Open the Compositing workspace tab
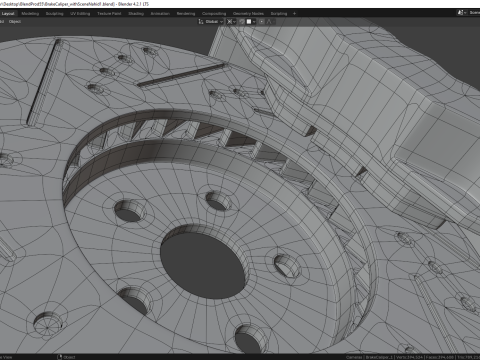 click(214, 14)
